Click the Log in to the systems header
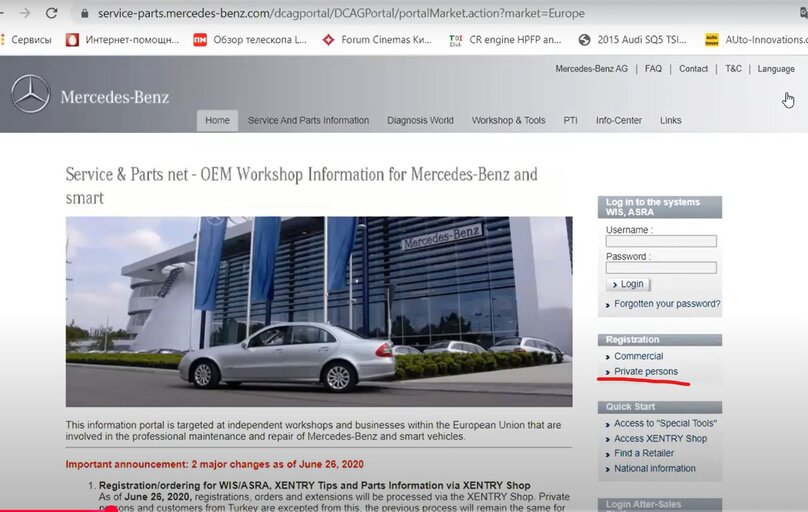This screenshot has width=808, height=512. click(660, 207)
